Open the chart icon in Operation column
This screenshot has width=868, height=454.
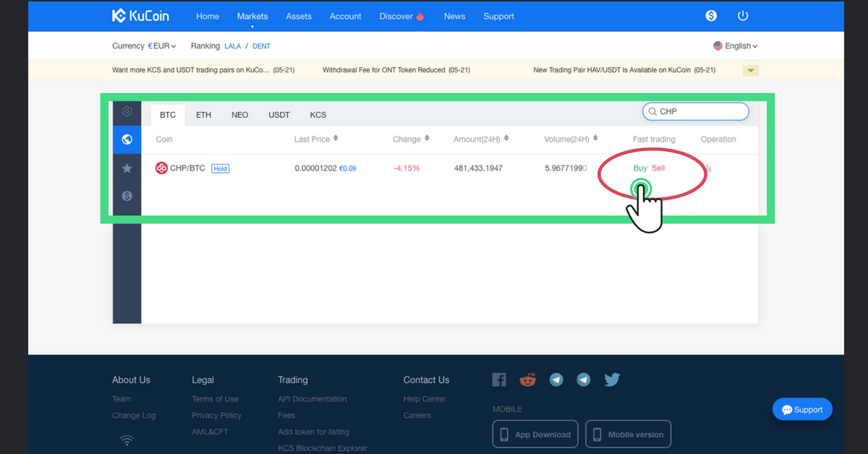[x=709, y=168]
